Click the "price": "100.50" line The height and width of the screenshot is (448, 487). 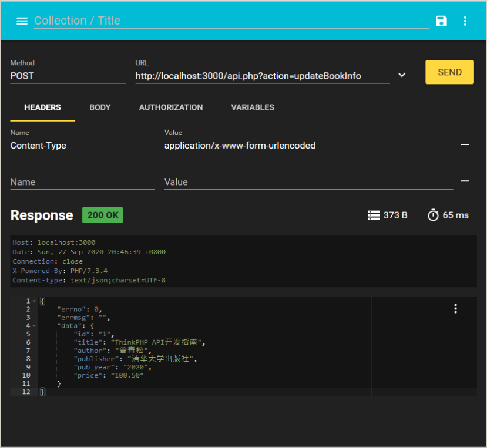109,375
